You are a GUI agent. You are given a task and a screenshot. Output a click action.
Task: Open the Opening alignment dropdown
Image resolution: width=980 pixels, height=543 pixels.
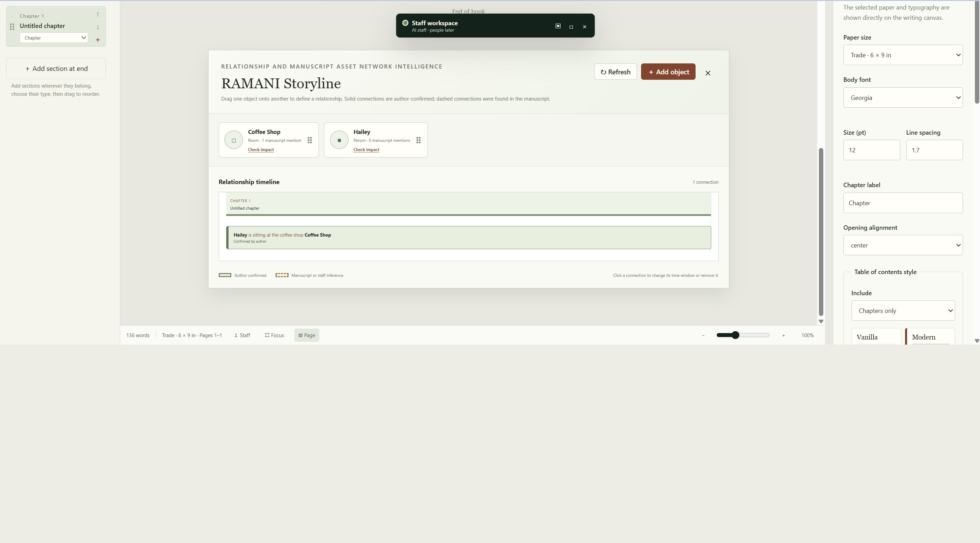pyautogui.click(x=903, y=245)
